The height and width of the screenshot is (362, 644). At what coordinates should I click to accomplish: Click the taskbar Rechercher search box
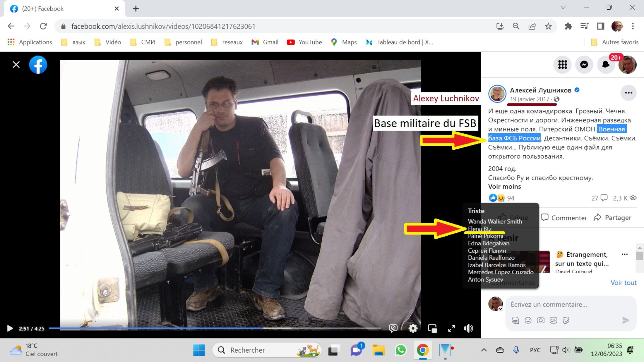click(x=266, y=350)
